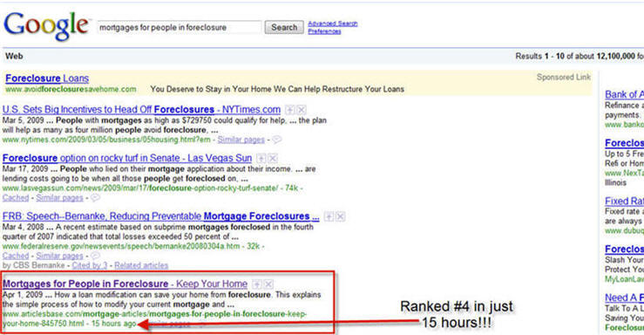Click 'You Deserve to Stay in Your Home' text
Image resolution: width=644 pixels, height=335 pixels.
click(x=211, y=89)
